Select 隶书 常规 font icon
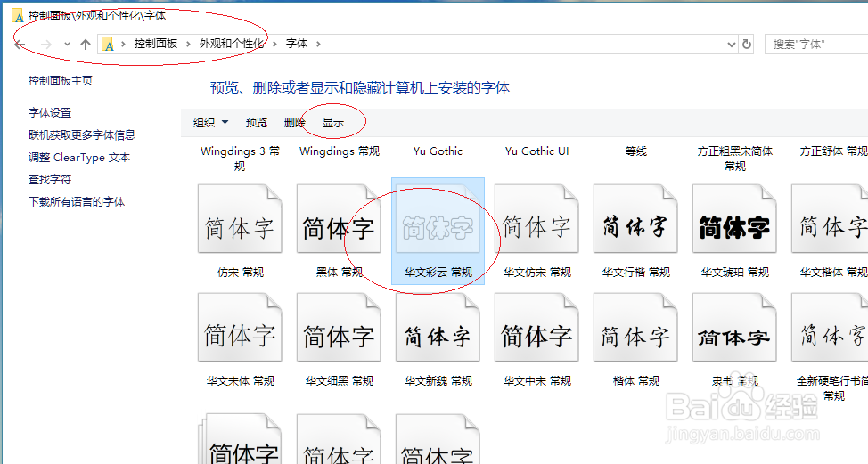This screenshot has width=868, height=464. [734, 328]
